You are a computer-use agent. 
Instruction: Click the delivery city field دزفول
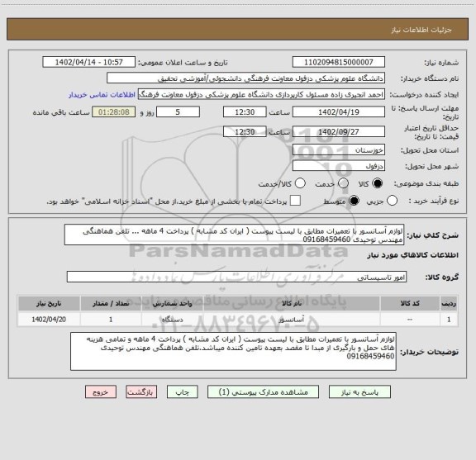point(339,166)
